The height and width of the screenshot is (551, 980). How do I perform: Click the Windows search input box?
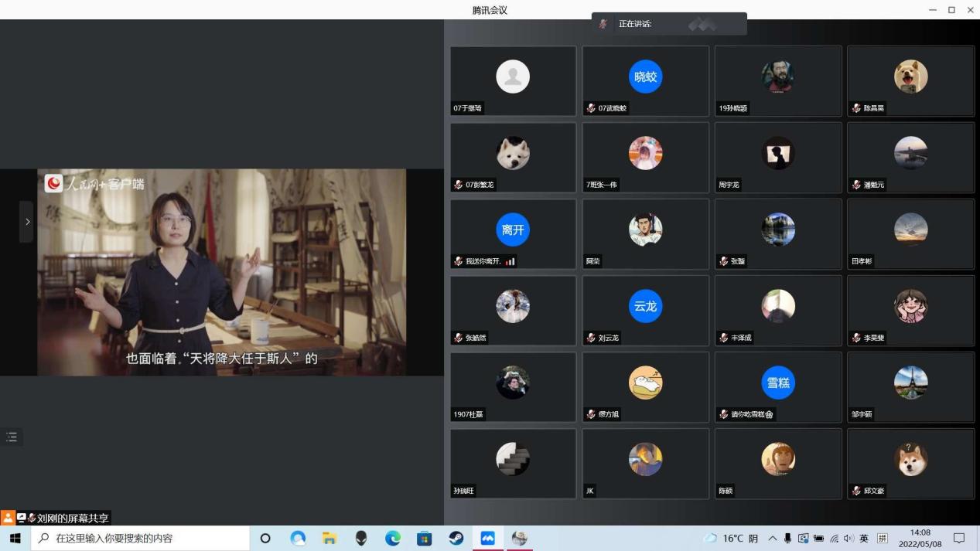pyautogui.click(x=139, y=539)
